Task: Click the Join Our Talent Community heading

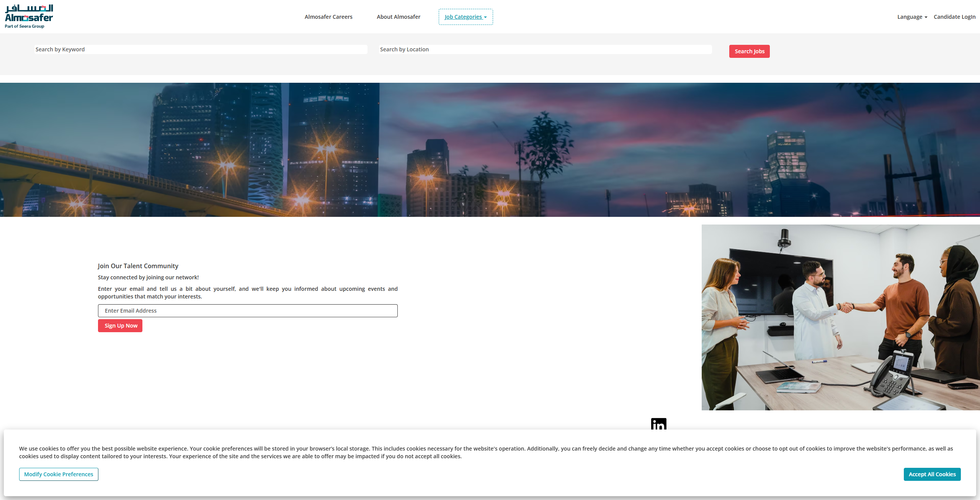Action: coord(138,266)
